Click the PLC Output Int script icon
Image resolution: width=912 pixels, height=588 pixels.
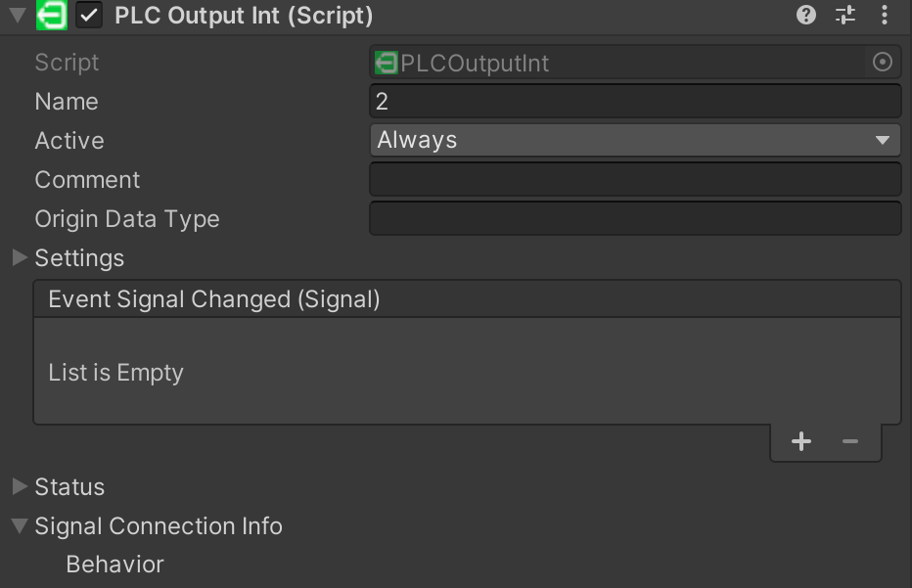(x=51, y=16)
